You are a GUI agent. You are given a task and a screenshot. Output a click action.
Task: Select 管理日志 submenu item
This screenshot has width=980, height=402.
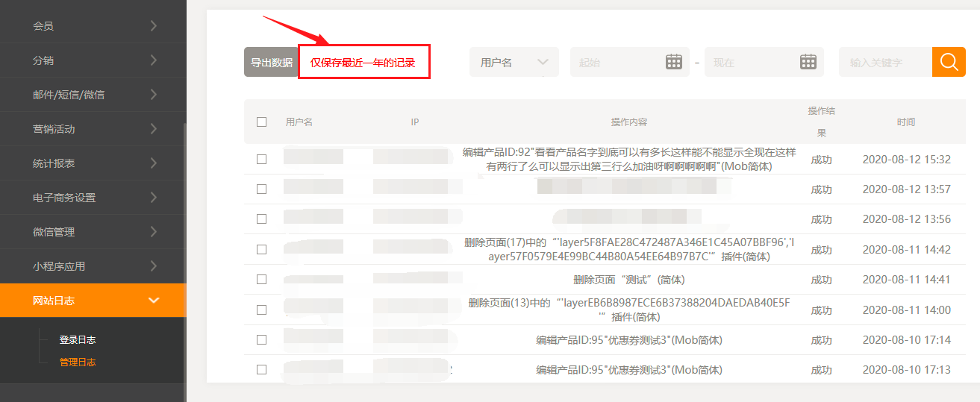(x=78, y=363)
